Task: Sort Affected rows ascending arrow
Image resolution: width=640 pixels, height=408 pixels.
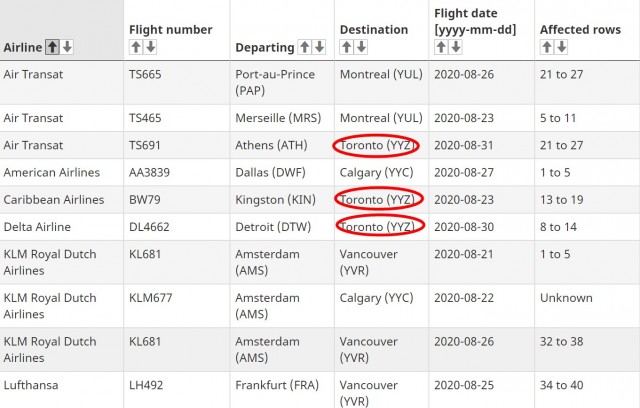Action: coord(547,47)
